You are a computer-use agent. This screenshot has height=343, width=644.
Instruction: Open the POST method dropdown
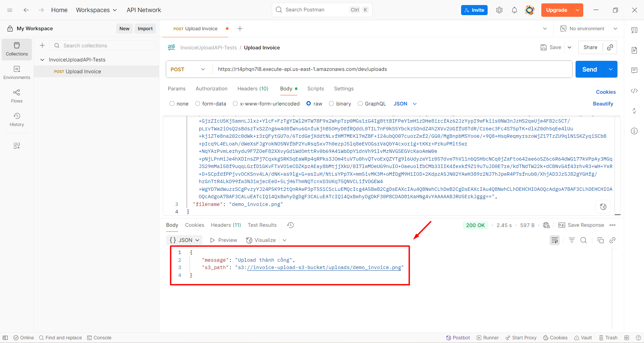point(188,69)
